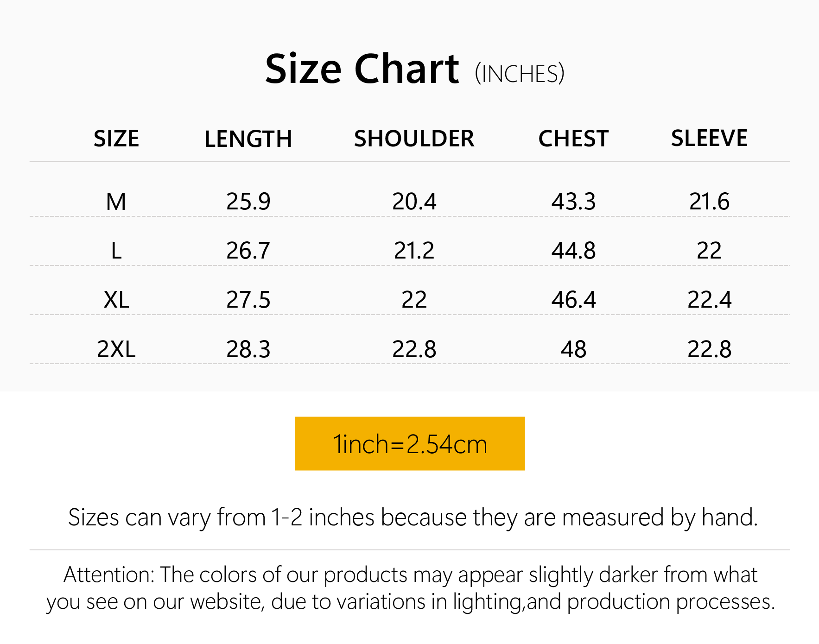Click the L size row label
The width and height of the screenshot is (819, 644).
tap(116, 251)
